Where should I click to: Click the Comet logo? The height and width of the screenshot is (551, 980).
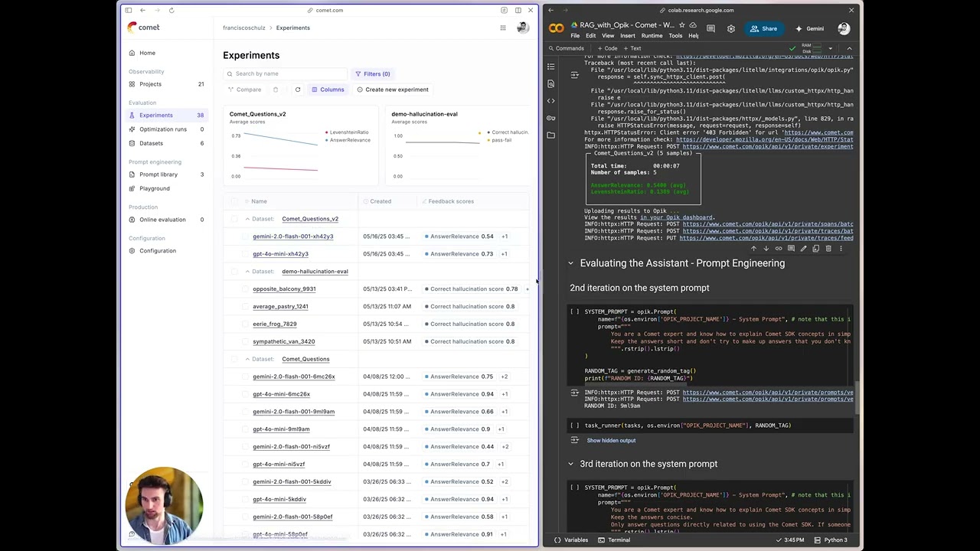(x=144, y=28)
